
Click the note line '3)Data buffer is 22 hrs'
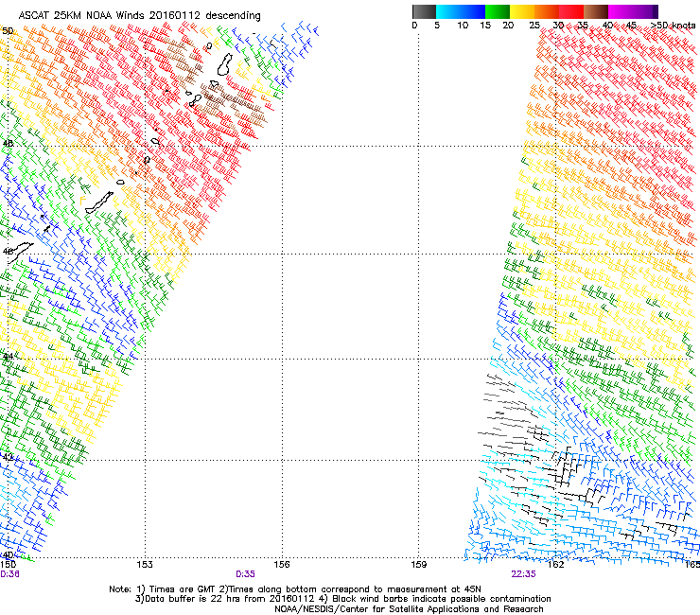(342, 599)
